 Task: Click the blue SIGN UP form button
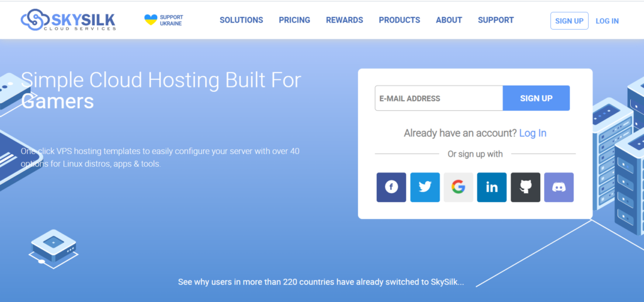tap(536, 98)
